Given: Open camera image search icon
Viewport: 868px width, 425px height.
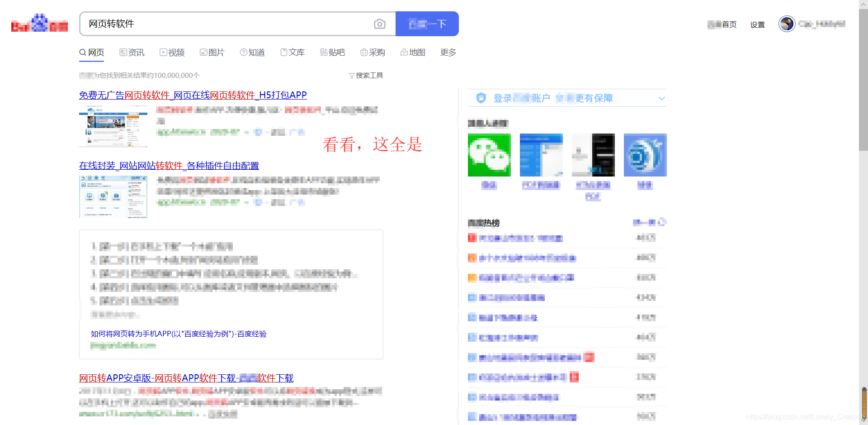Looking at the screenshot, I should click(380, 24).
